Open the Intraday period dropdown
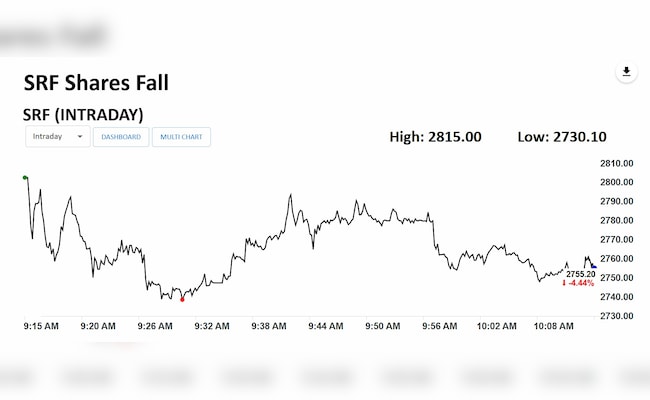Image resolution: width=650 pixels, height=400 pixels. (57, 137)
